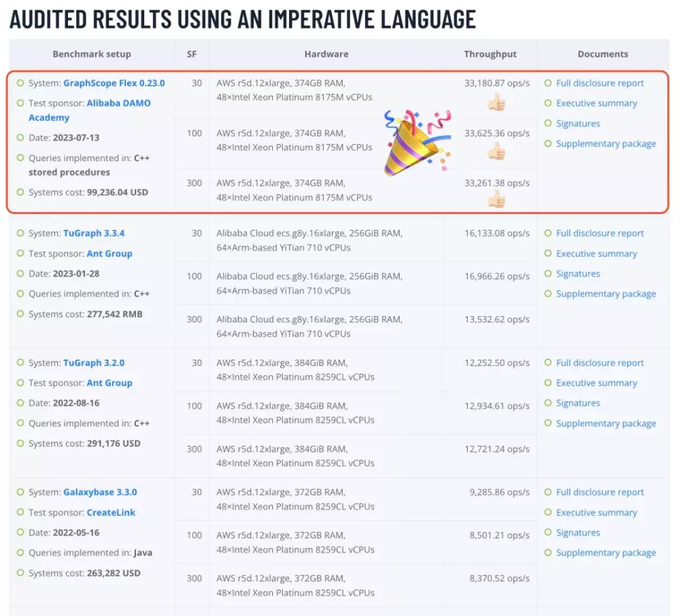The width and height of the screenshot is (680, 616).
Task: Click the date 2022-05-16
Action: click(76, 532)
